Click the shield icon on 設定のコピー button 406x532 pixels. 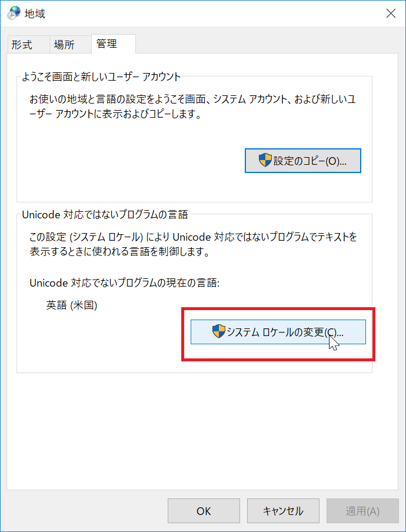coord(265,160)
